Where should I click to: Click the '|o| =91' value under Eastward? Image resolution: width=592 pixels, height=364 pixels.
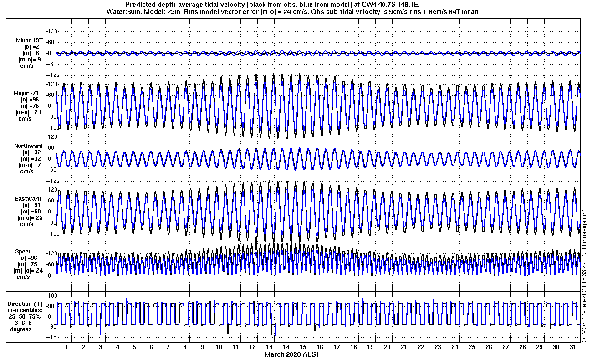tap(31, 205)
